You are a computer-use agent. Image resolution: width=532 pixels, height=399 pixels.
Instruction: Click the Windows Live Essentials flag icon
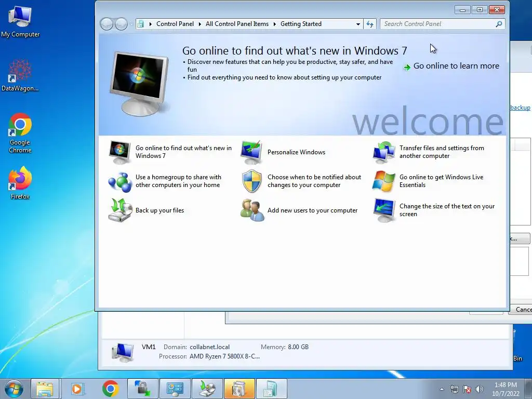[x=383, y=181]
